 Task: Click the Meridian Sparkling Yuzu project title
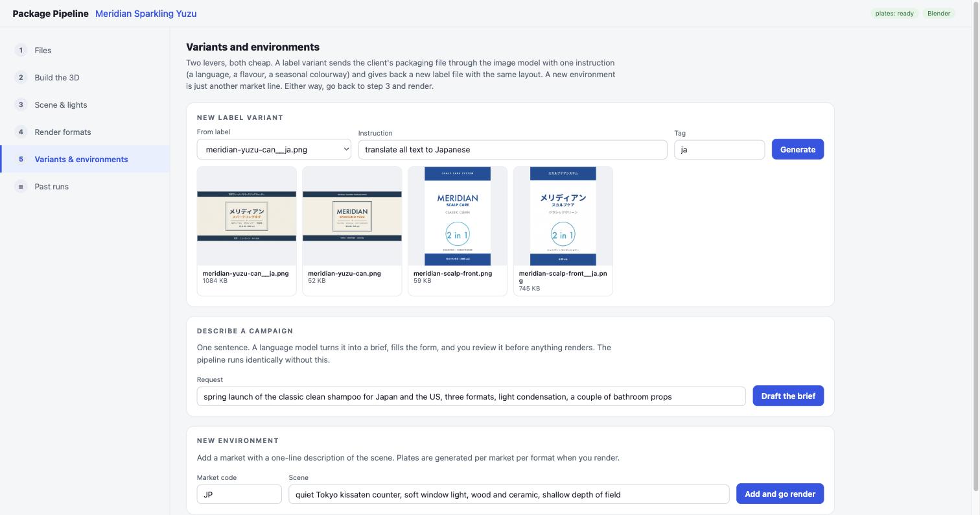[146, 14]
